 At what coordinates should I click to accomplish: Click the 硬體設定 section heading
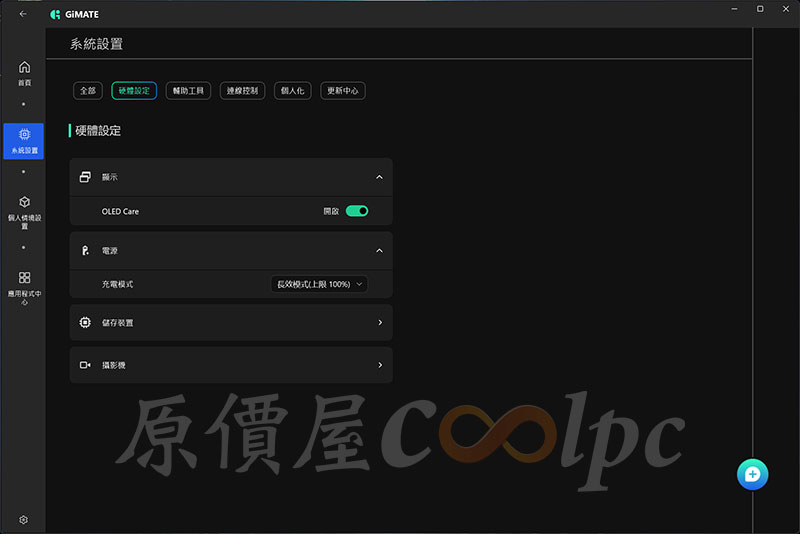coord(98,131)
